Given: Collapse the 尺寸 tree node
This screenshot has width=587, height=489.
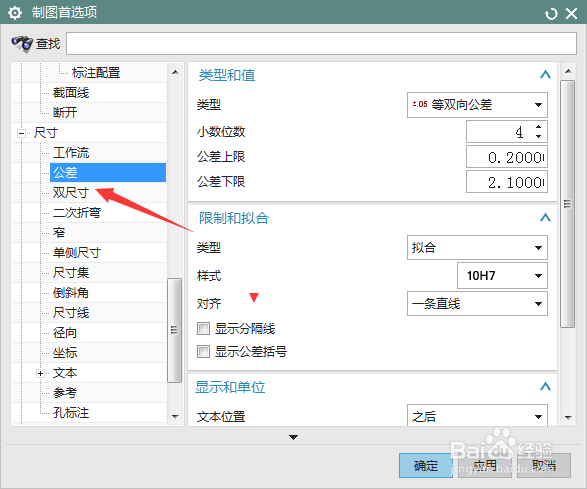Looking at the screenshot, I should 22,133.
